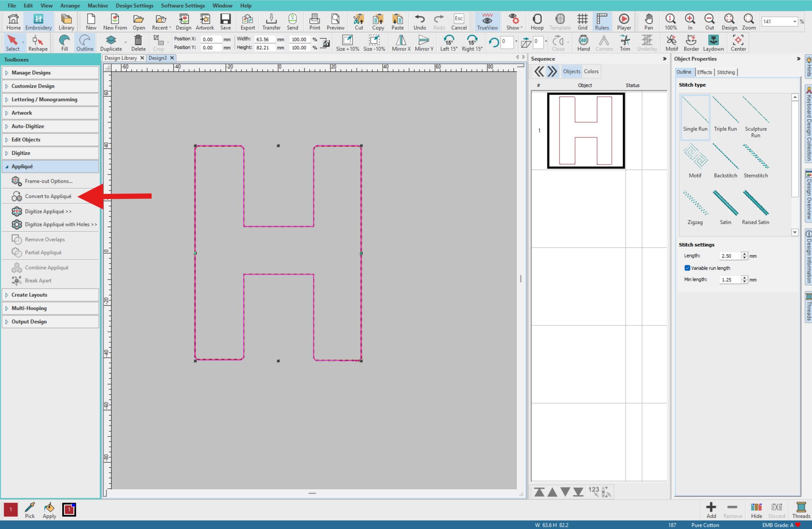Image resolution: width=812 pixels, height=529 pixels.
Task: Switch to the Design Library tab
Action: click(120, 58)
